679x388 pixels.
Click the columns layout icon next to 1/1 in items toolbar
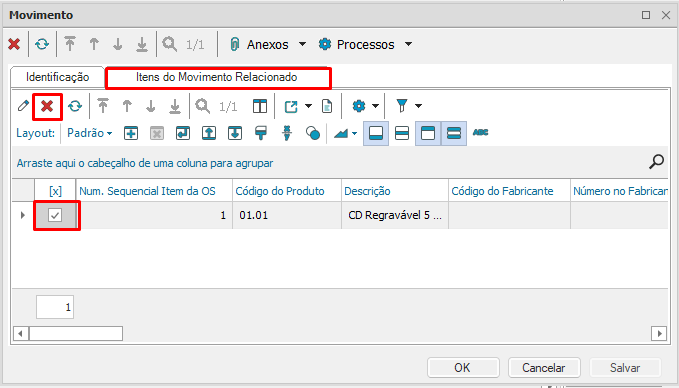[260, 106]
